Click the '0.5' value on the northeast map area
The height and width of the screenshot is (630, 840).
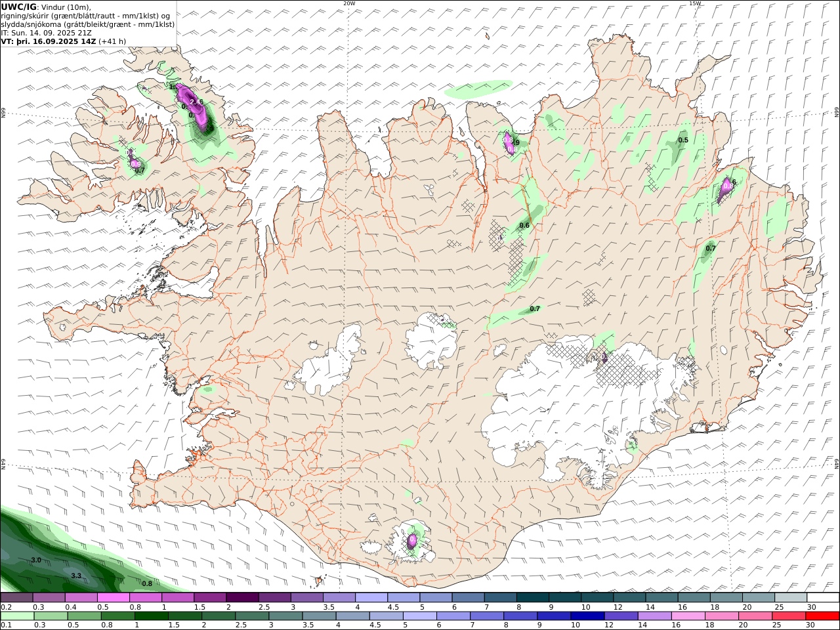[683, 140]
